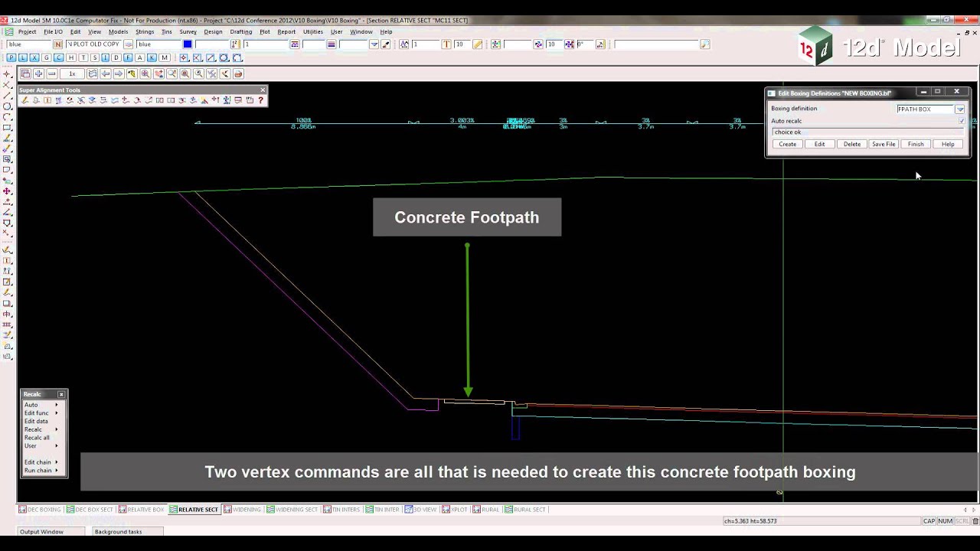The width and height of the screenshot is (980, 551).
Task: Expand the User submenu in Recalc panel
Action: click(x=57, y=445)
